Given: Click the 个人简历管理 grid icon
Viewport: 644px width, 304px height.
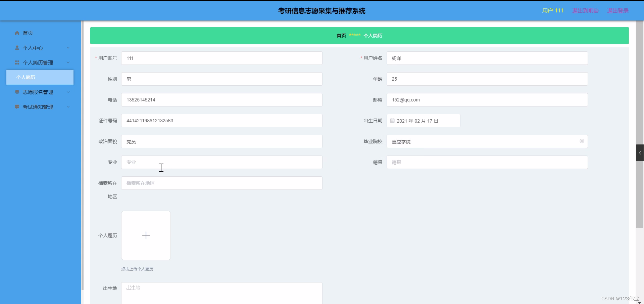Looking at the screenshot, I should [x=17, y=62].
